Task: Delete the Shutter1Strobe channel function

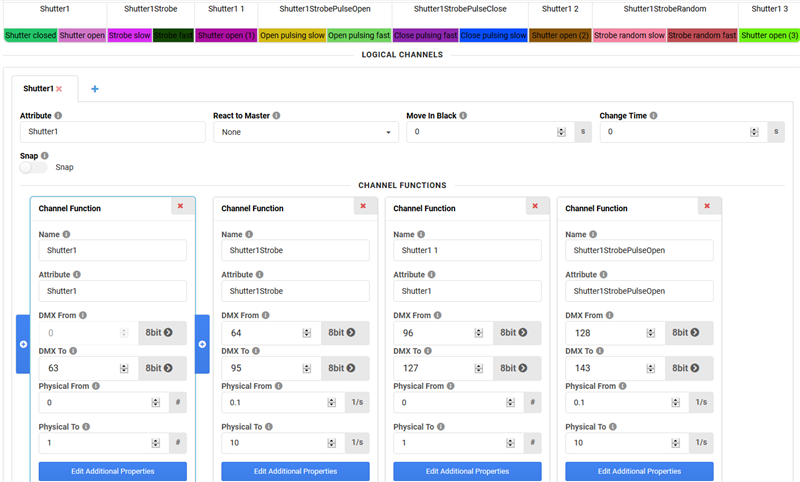Action: click(363, 206)
